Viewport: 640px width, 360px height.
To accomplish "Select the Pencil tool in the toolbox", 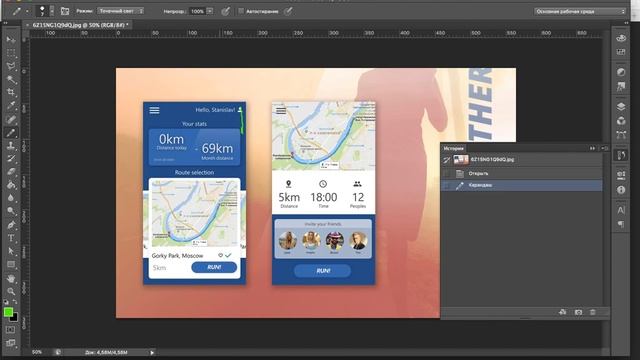I will pyautogui.click(x=11, y=132).
